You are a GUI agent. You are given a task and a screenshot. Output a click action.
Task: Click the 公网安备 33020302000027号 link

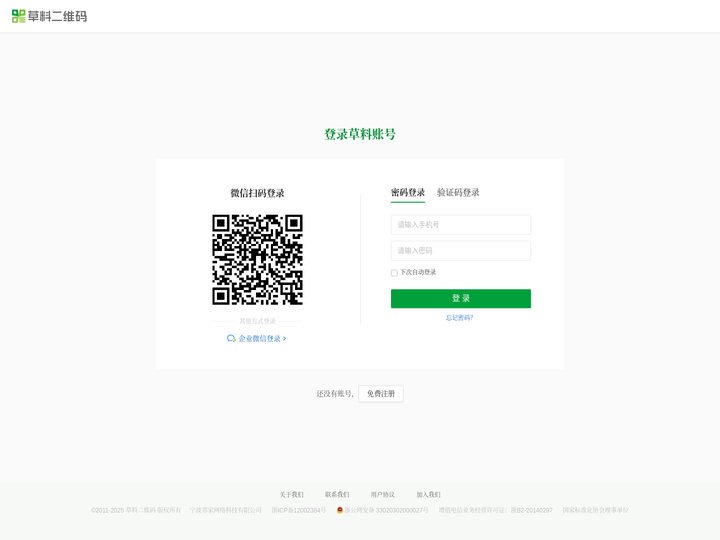(x=386, y=510)
